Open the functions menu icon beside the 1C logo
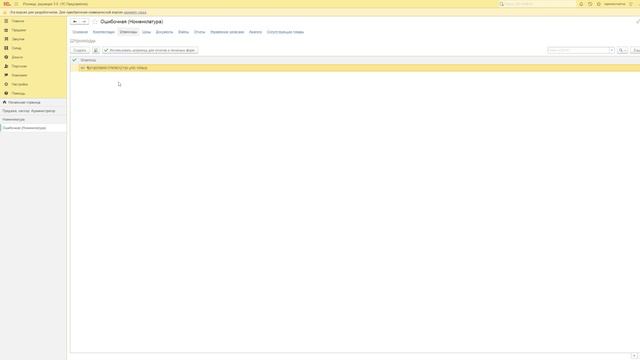 16,4
